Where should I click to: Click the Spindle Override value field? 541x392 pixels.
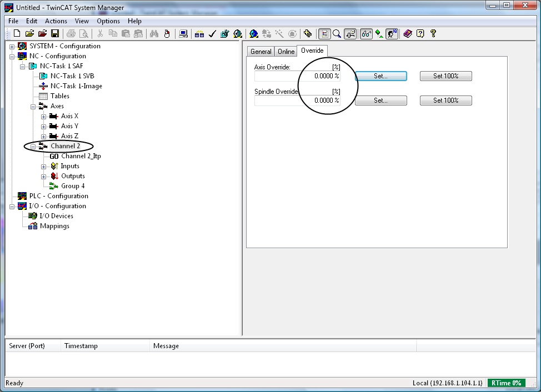pos(297,100)
